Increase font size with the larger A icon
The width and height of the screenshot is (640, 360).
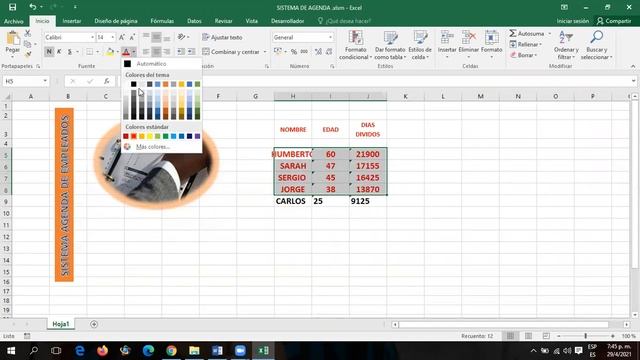tap(122, 37)
